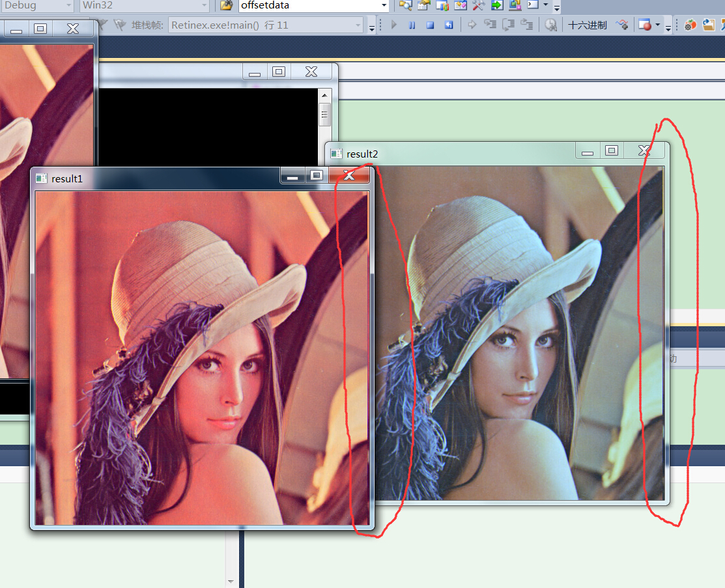The height and width of the screenshot is (588, 725).
Task: Open the Win32 platform dropdown
Action: [x=144, y=5]
